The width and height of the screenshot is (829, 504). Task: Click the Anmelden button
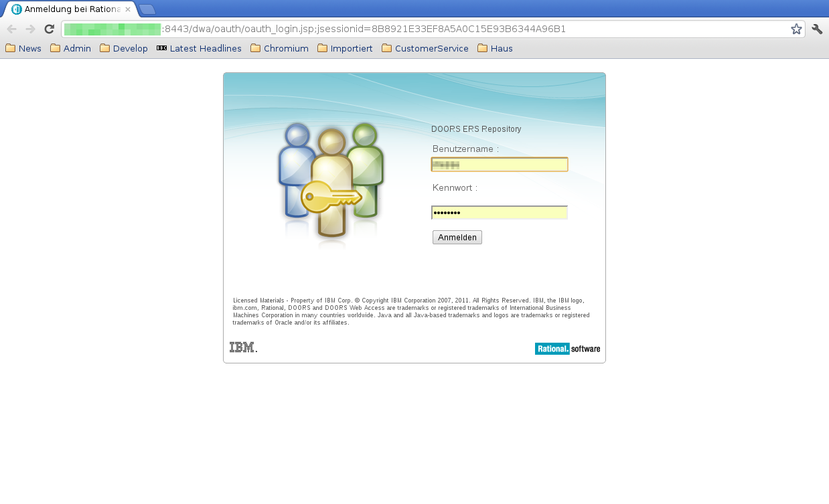tap(457, 238)
